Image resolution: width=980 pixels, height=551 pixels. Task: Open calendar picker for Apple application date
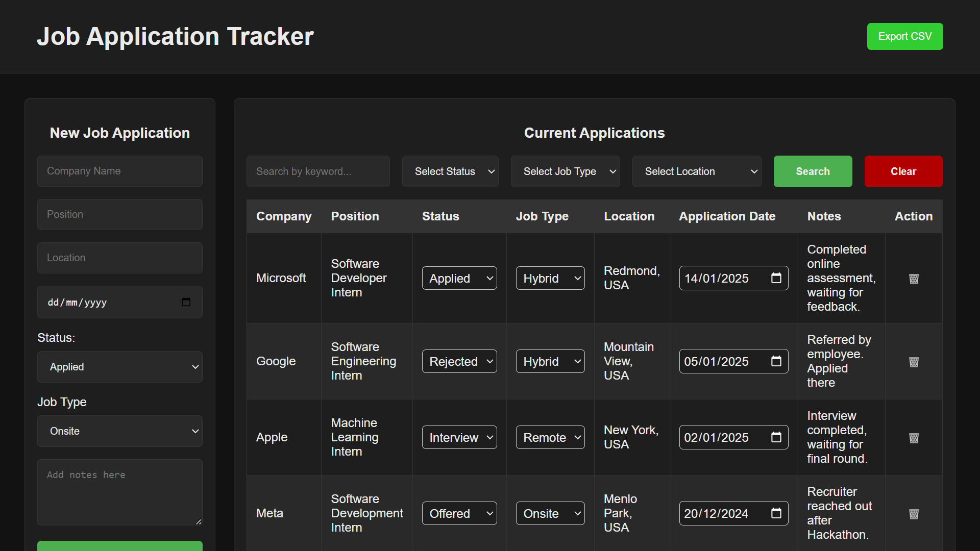click(x=776, y=437)
